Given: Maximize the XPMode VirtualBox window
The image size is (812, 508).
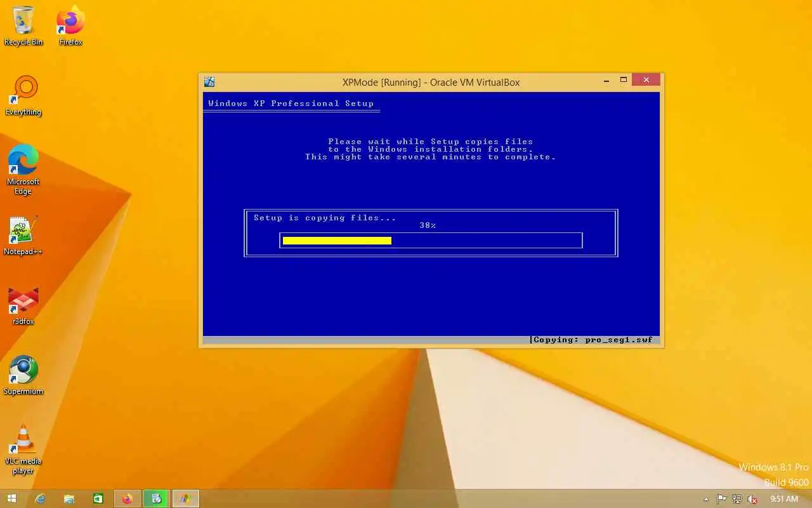Looking at the screenshot, I should 624,80.
